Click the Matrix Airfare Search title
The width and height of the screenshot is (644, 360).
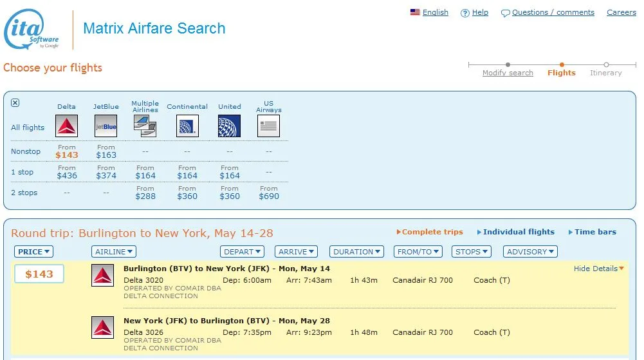pos(154,28)
